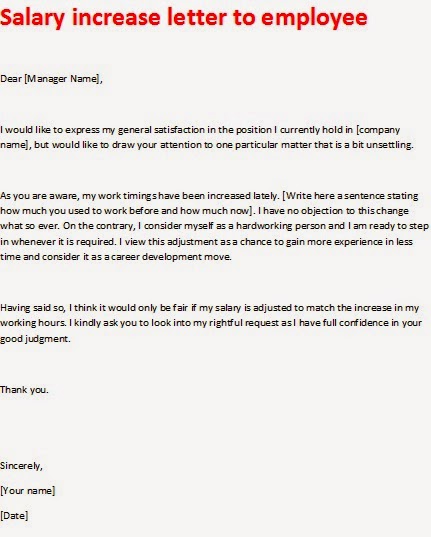
Task: Click the 'name]' placeholder starting the second line
Action: pyautogui.click(x=15, y=145)
